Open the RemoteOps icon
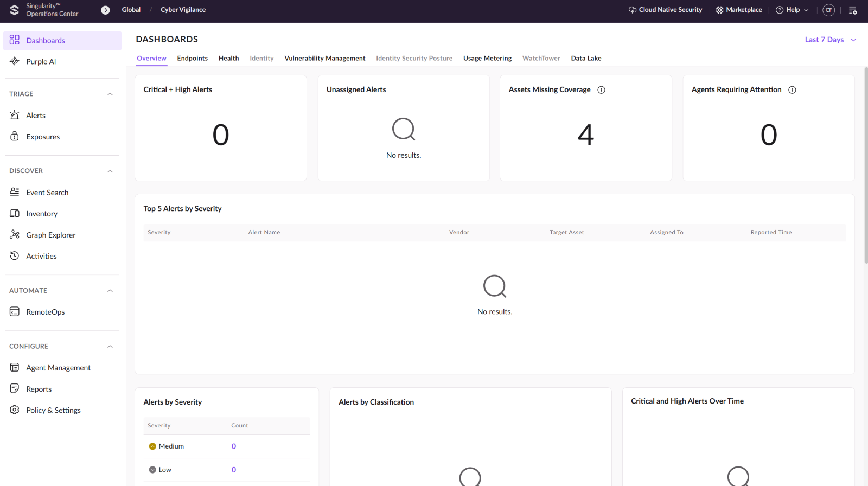The height and width of the screenshot is (486, 868). coord(15,311)
